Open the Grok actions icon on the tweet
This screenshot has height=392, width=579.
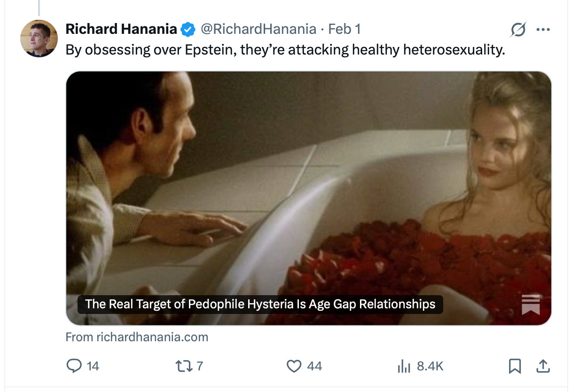click(518, 30)
